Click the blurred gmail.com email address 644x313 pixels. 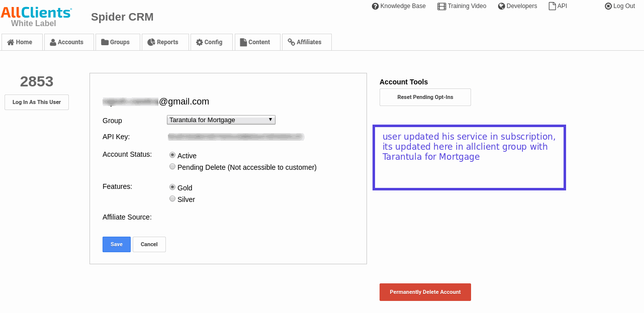156,101
